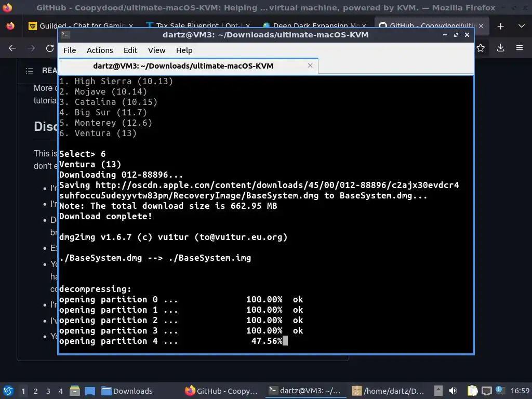Viewport: 532px width, 399px height.
Task: Click the 16:59 panel clock
Action: (x=520, y=391)
